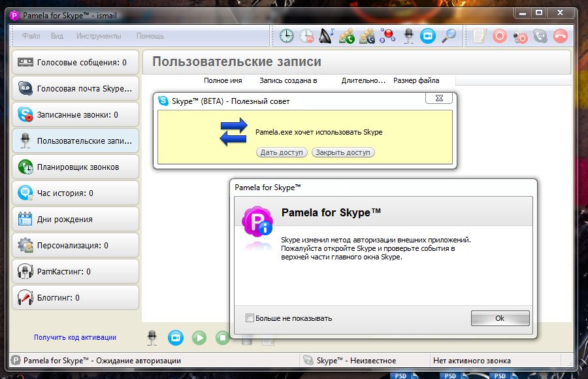Open the "Файл" menu
The image size is (588, 379).
pos(31,36)
